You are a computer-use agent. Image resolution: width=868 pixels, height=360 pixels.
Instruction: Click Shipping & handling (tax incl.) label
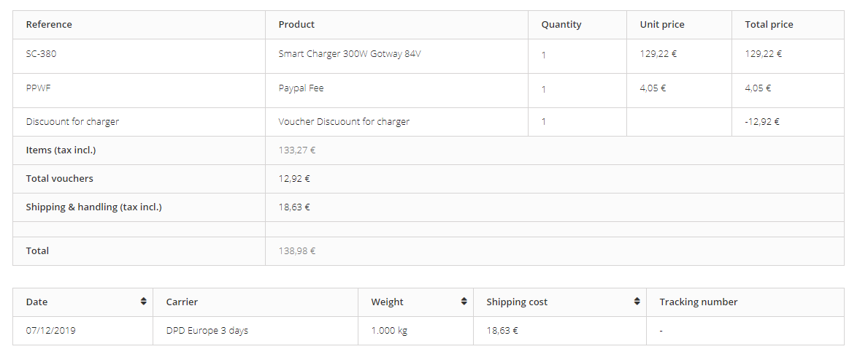point(93,207)
